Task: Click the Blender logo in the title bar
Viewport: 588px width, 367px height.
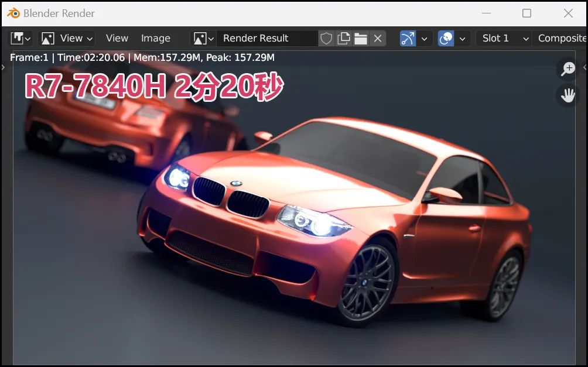Action: (x=13, y=13)
